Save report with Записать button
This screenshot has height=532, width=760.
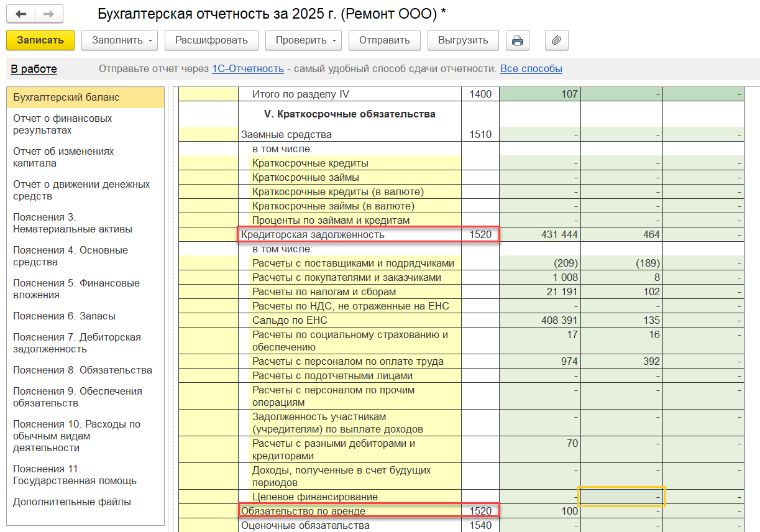(40, 40)
